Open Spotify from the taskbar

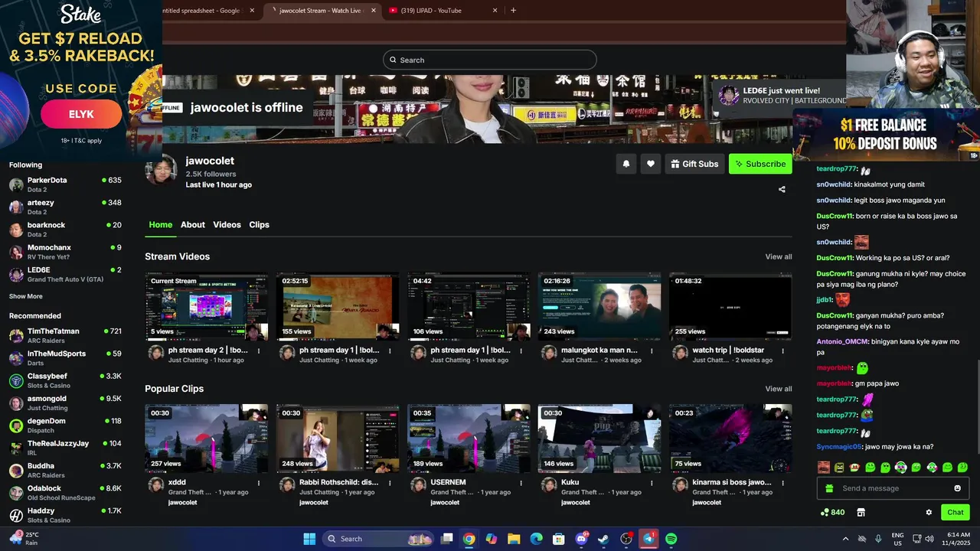pyautogui.click(x=671, y=539)
